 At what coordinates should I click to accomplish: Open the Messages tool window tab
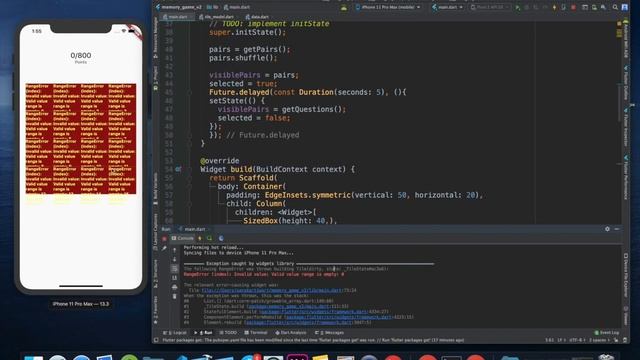329,333
